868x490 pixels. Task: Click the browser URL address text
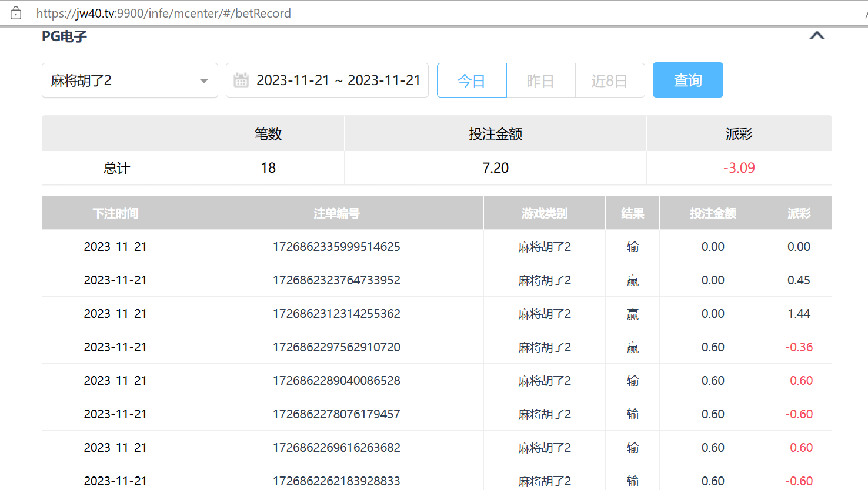(163, 13)
